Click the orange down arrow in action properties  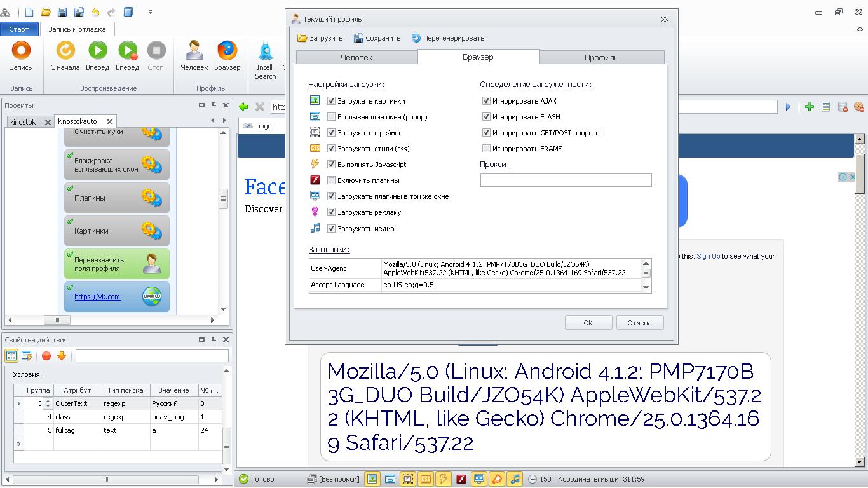(62, 356)
